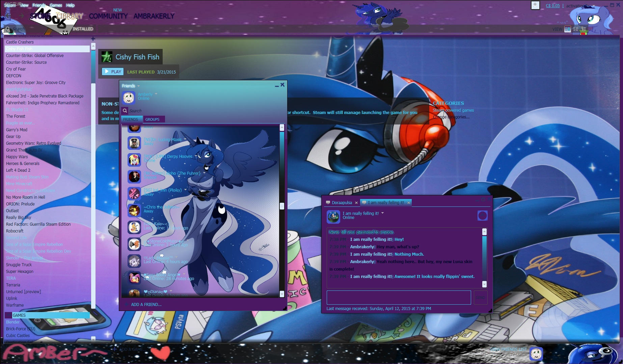Click Lady Maesie friend avatar

click(134, 261)
